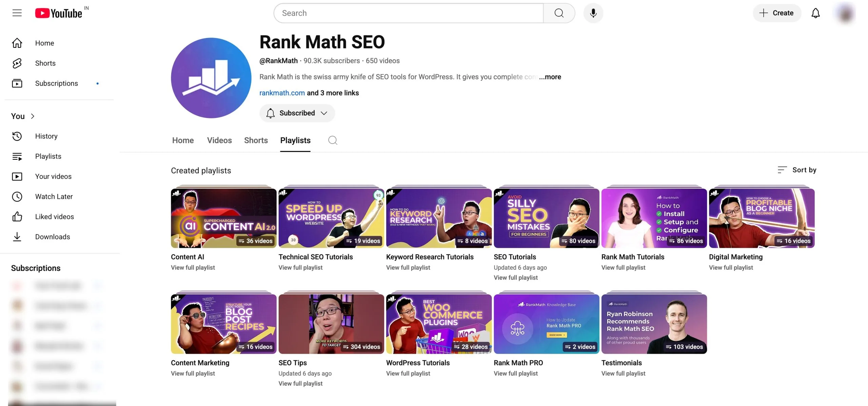868x406 pixels.
Task: Open Liked videos from sidebar
Action: pos(54,216)
